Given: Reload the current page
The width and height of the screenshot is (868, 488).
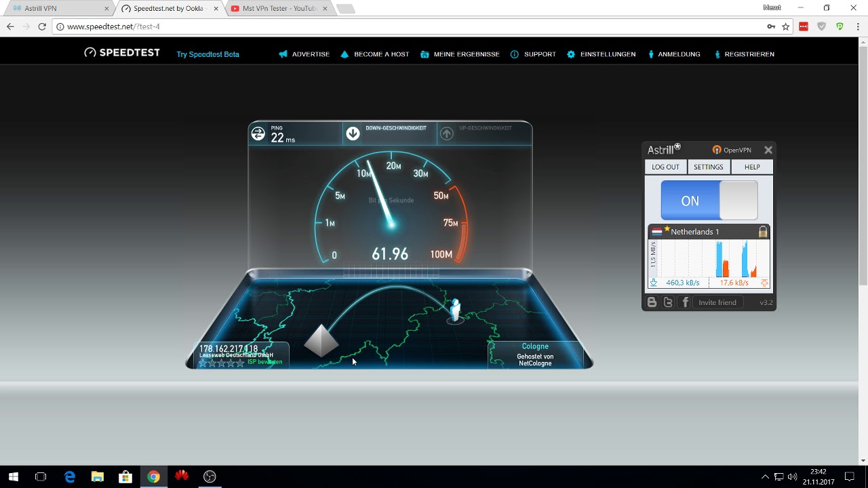Looking at the screenshot, I should (x=42, y=26).
